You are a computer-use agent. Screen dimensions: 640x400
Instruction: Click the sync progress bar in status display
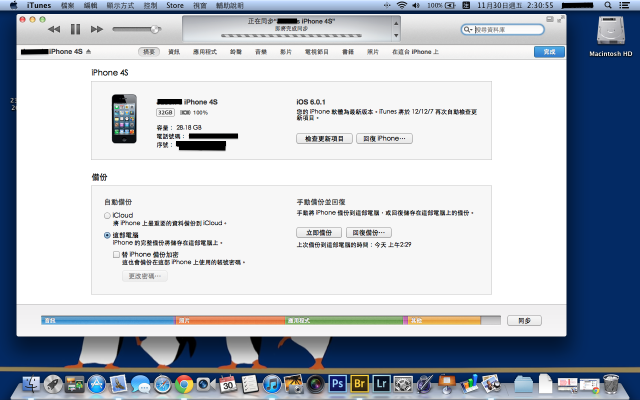(x=291, y=36)
